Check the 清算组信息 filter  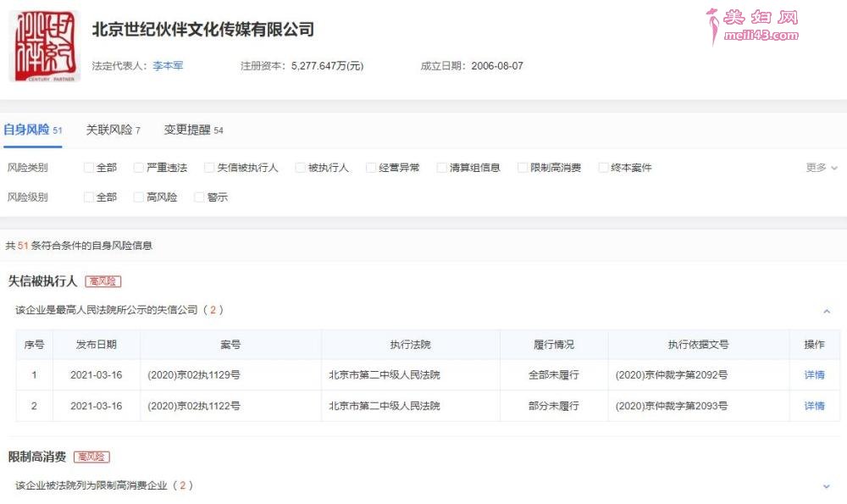[441, 168]
